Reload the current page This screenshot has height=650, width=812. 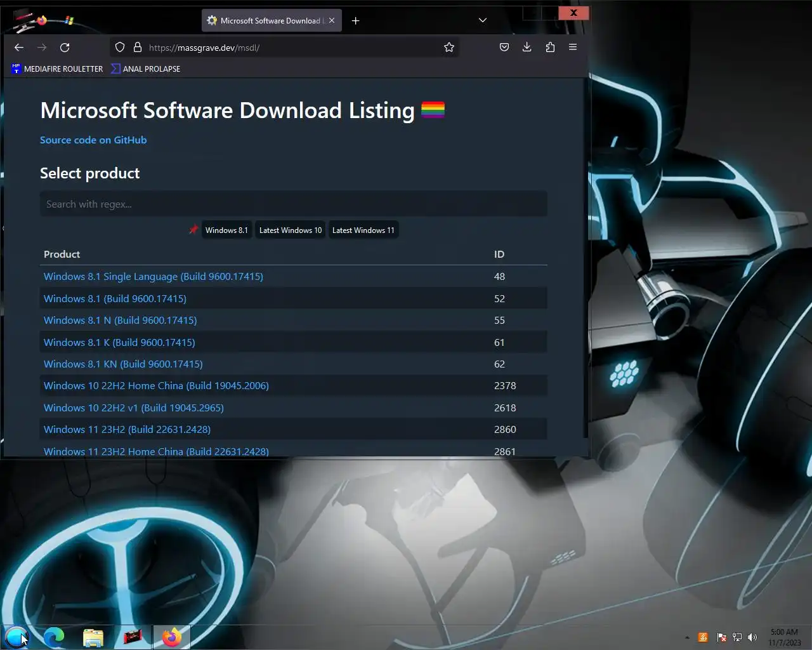pyautogui.click(x=65, y=48)
